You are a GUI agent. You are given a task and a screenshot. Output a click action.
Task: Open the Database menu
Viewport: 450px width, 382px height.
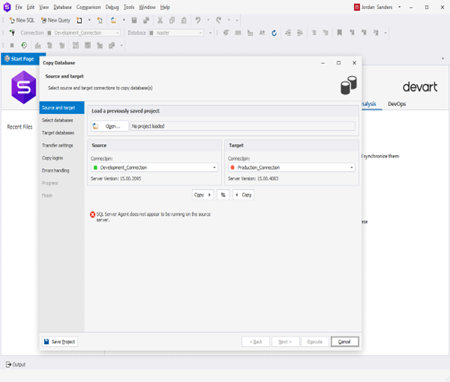click(x=62, y=7)
